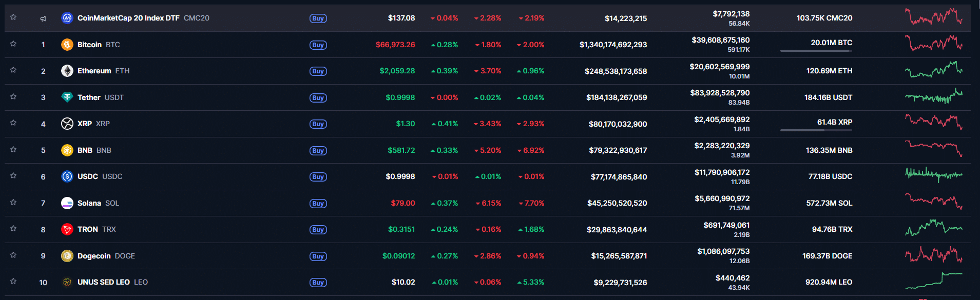Screen dimensions: 980x300
Task: Open the Ethereum ETH name link
Action: point(103,71)
